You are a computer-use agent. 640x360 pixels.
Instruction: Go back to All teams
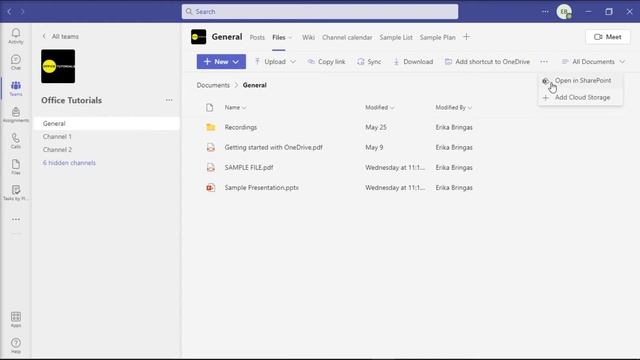(x=60, y=36)
